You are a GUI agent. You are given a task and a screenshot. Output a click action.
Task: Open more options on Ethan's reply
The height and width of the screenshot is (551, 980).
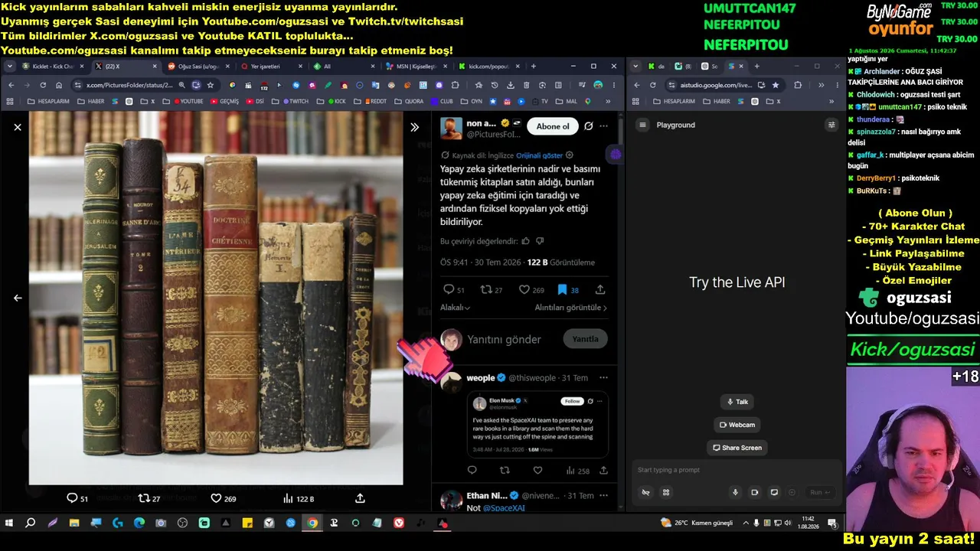click(603, 495)
